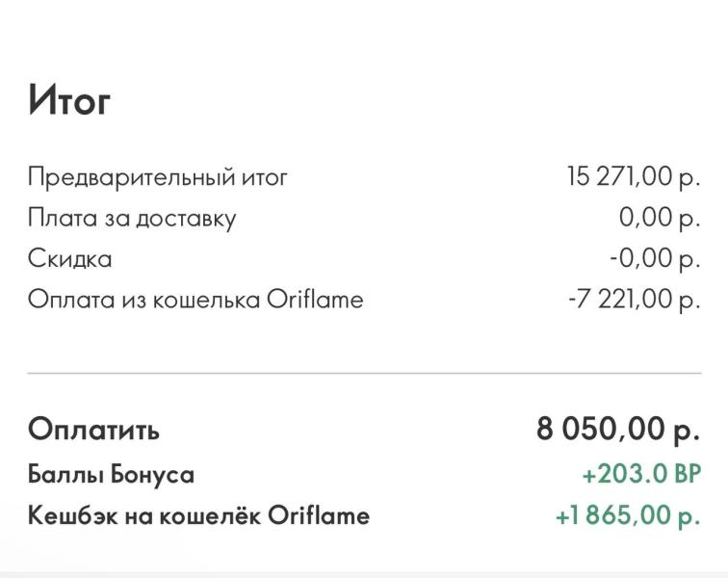Click the 0,00 р. delivery fee value

[659, 218]
